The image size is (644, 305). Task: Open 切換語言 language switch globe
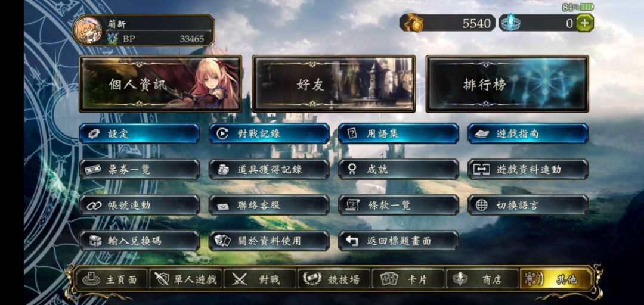pos(528,206)
